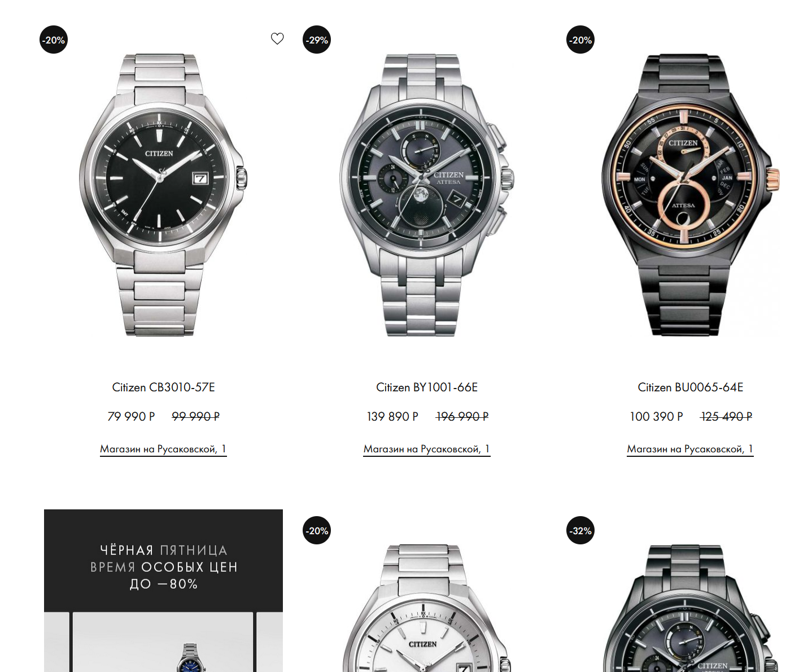Image resolution: width=786 pixels, height=672 pixels.
Task: Open Citizen BY1001-66E product title
Action: (427, 387)
